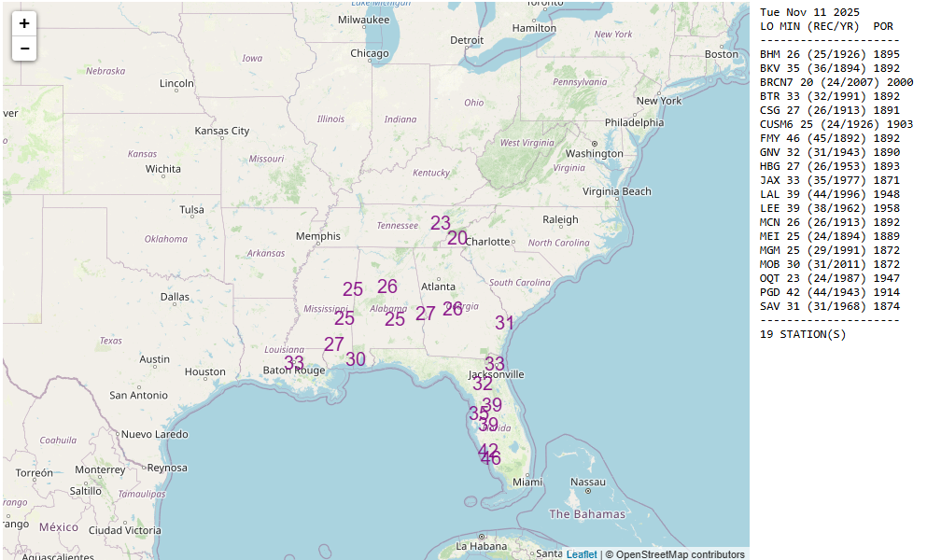Image resolution: width=927 pixels, height=560 pixels.
Task: Click the 27 marker in southern Mississippi
Action: coord(334,344)
